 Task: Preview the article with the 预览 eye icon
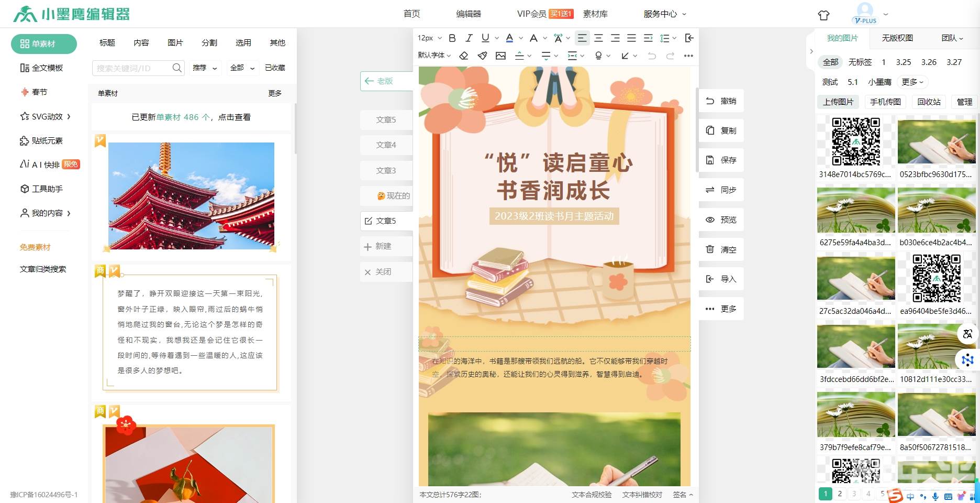tap(721, 220)
